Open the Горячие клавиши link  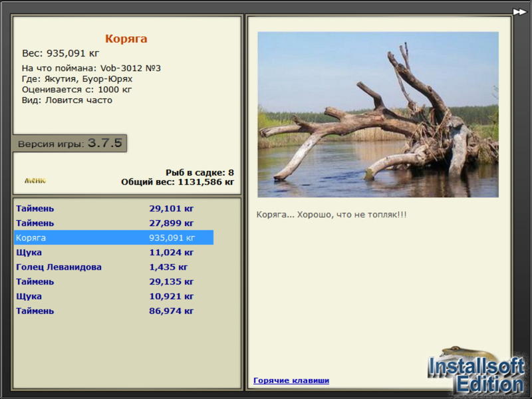click(291, 380)
